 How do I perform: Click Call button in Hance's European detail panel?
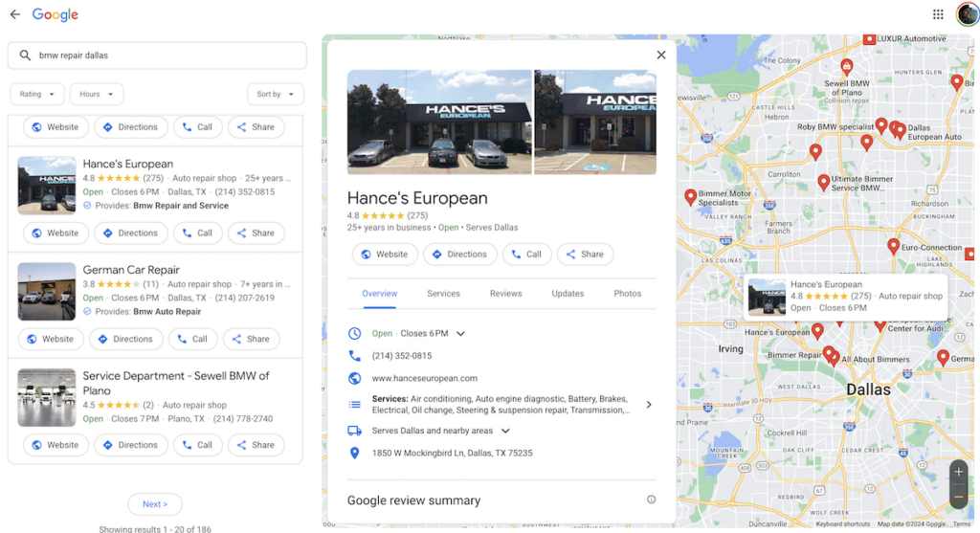(526, 255)
